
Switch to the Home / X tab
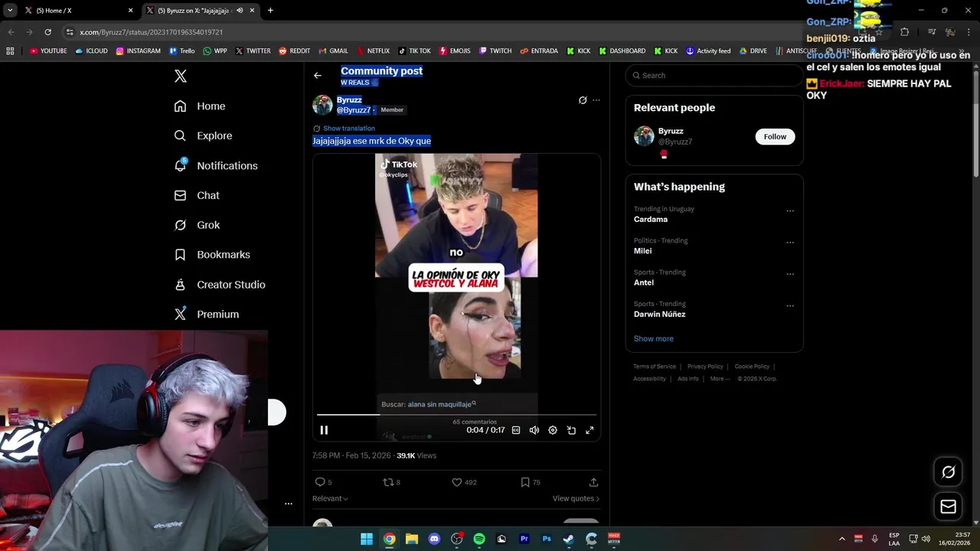[77, 11]
